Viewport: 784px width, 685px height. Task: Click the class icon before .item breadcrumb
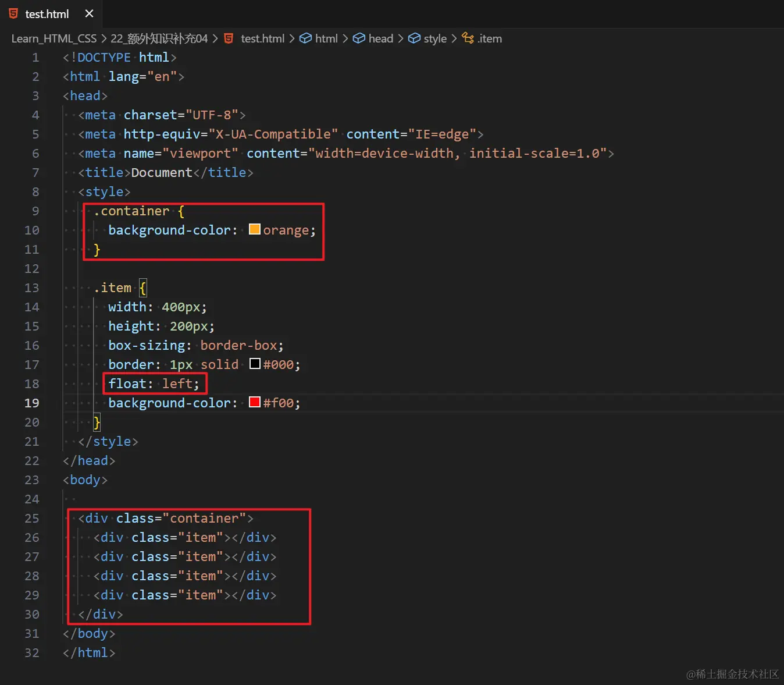tap(468, 38)
